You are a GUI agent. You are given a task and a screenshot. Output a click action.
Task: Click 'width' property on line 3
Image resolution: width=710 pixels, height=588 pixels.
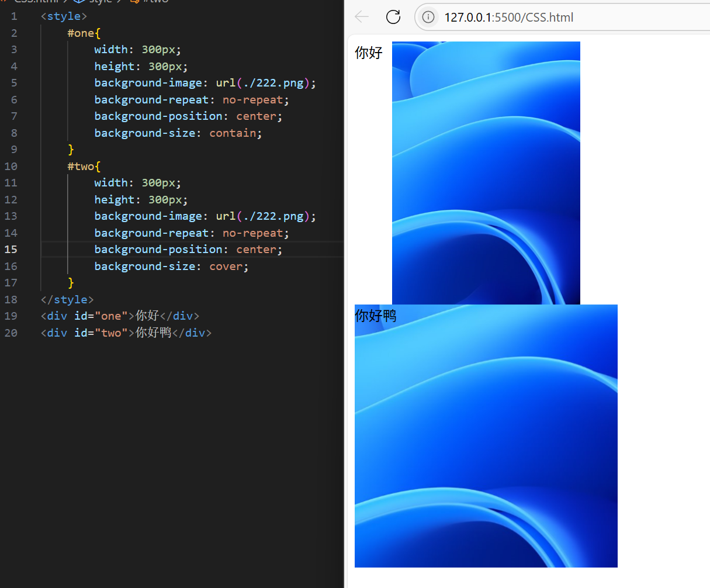(x=111, y=50)
